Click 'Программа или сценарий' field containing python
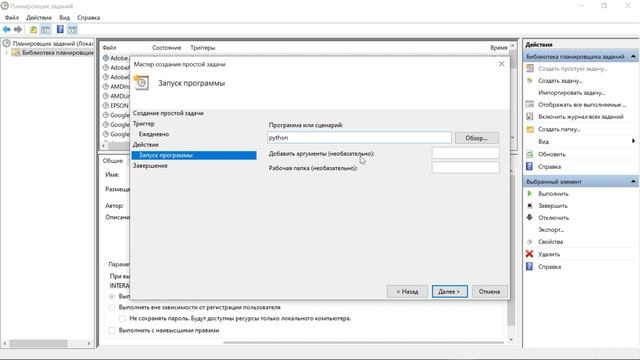 [359, 138]
